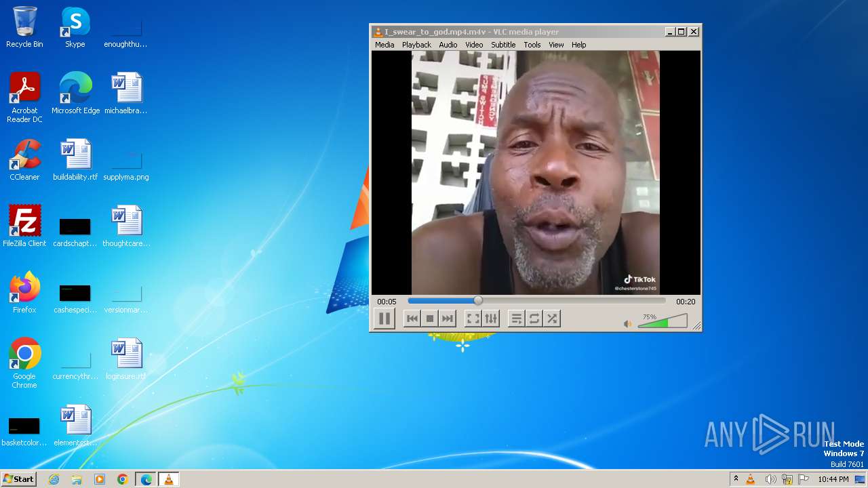Open the taskbar clock showing 10:44 PM

point(833,479)
